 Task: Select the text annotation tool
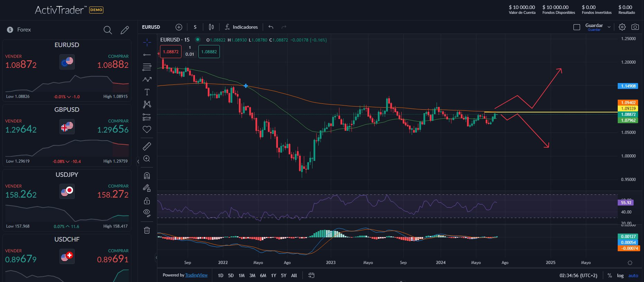(147, 92)
